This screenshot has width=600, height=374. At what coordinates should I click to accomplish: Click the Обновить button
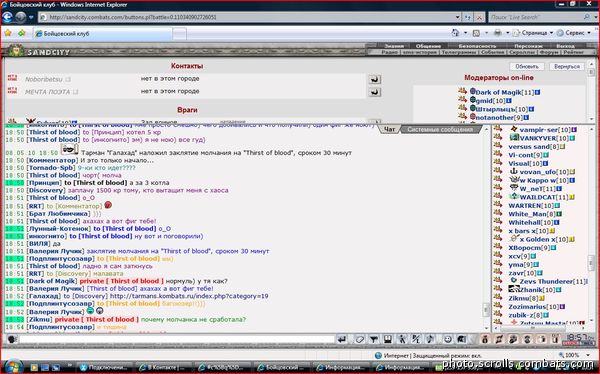click(x=527, y=67)
